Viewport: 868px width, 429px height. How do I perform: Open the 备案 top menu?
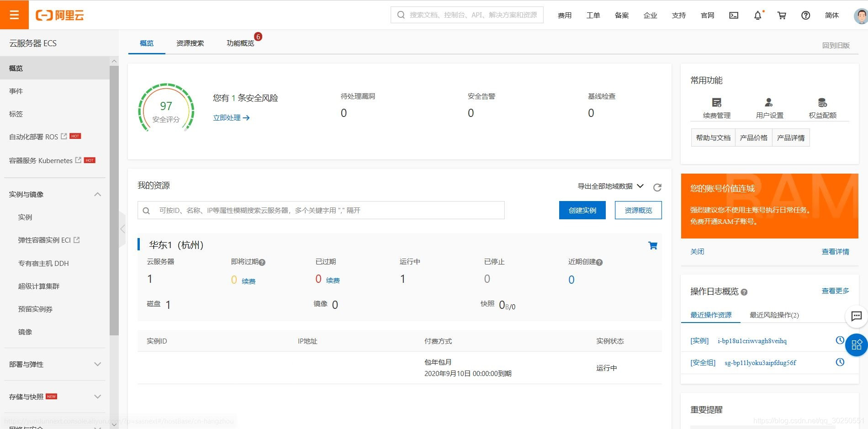622,15
